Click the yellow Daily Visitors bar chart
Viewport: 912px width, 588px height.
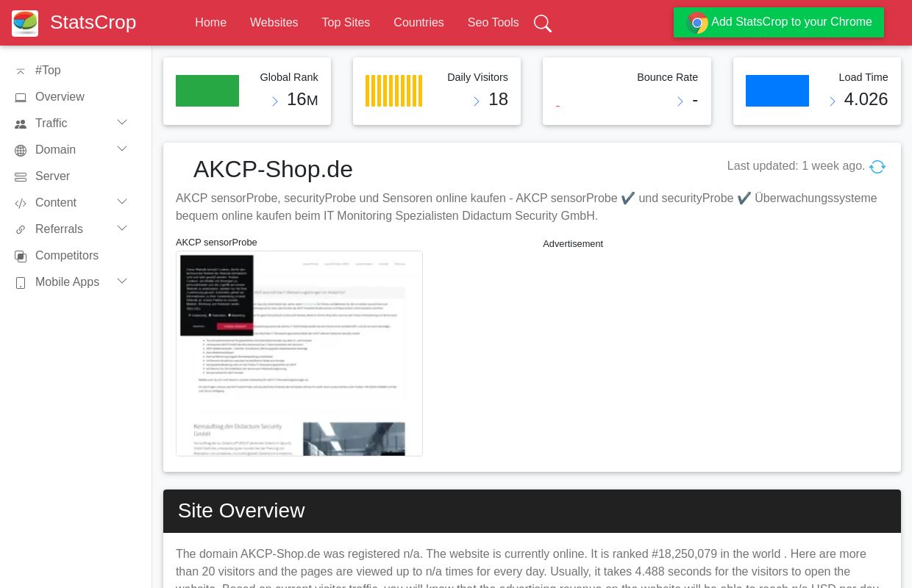[393, 90]
